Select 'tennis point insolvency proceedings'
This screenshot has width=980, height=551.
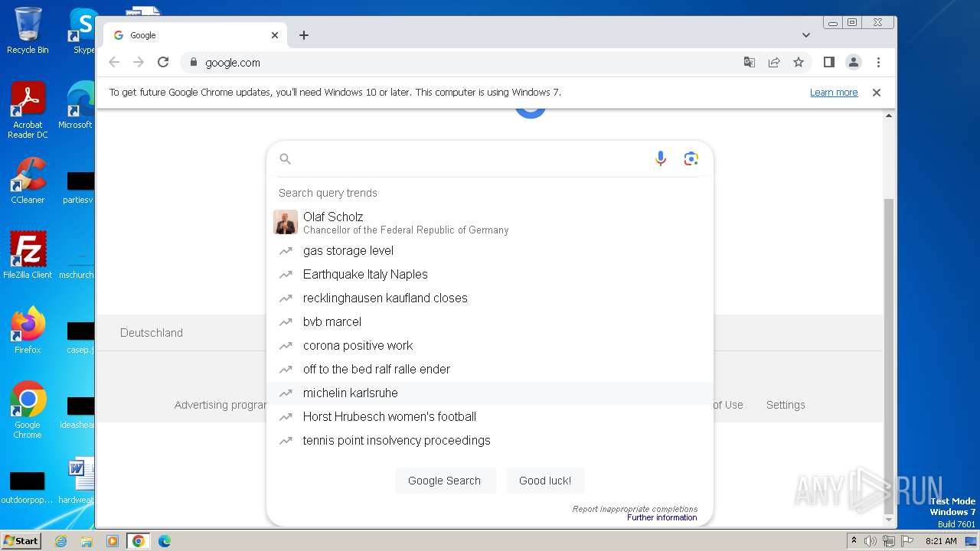coord(490,440)
